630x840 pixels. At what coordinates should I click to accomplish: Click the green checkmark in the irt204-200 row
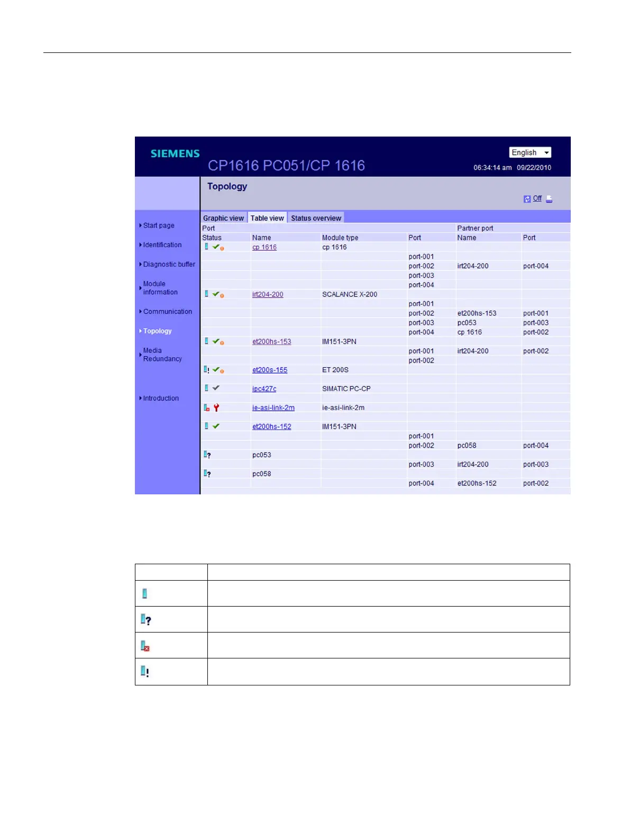[x=216, y=294]
